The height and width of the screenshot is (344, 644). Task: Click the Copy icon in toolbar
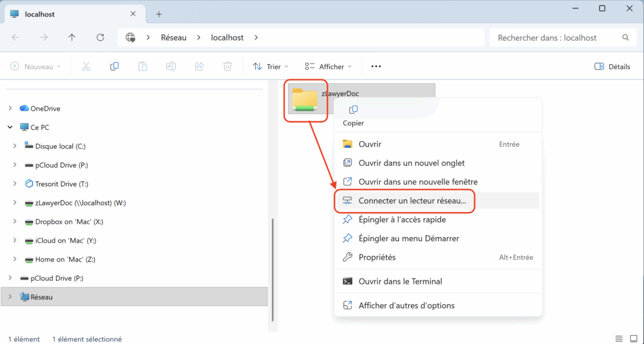point(114,66)
